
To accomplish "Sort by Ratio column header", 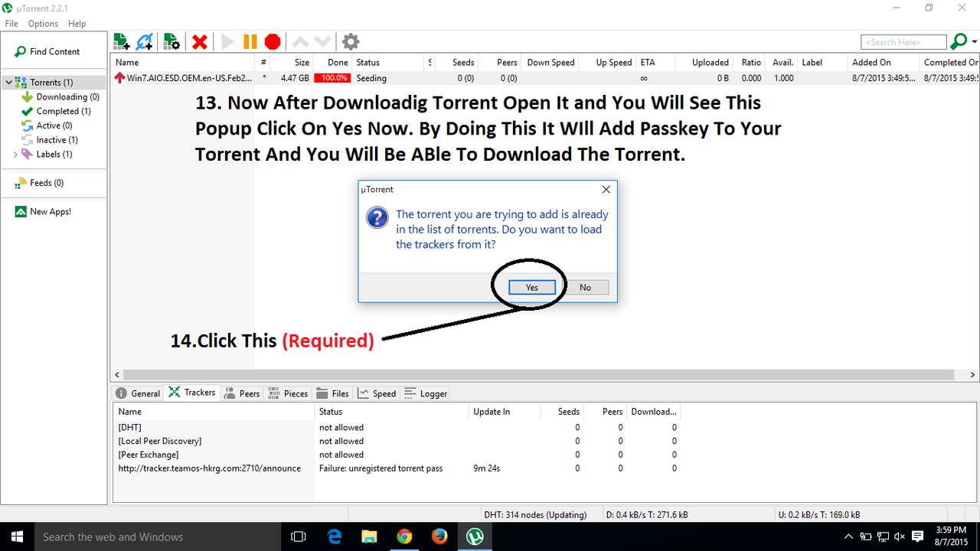I will point(748,62).
